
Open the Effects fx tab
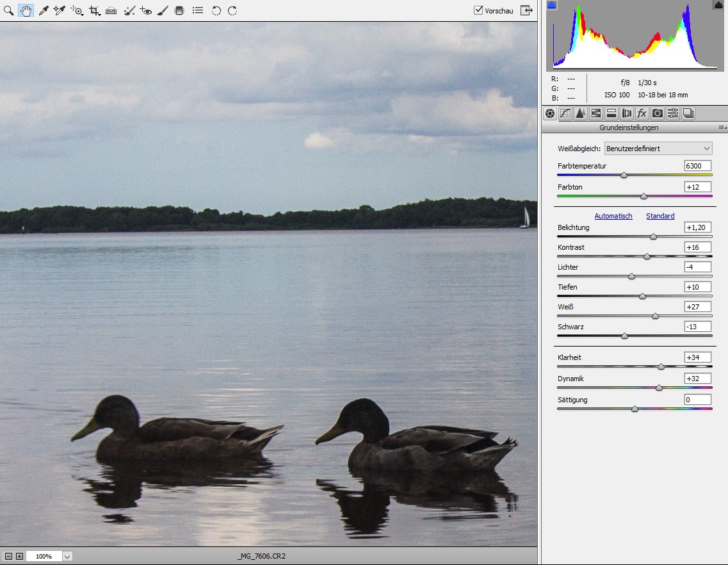click(642, 113)
